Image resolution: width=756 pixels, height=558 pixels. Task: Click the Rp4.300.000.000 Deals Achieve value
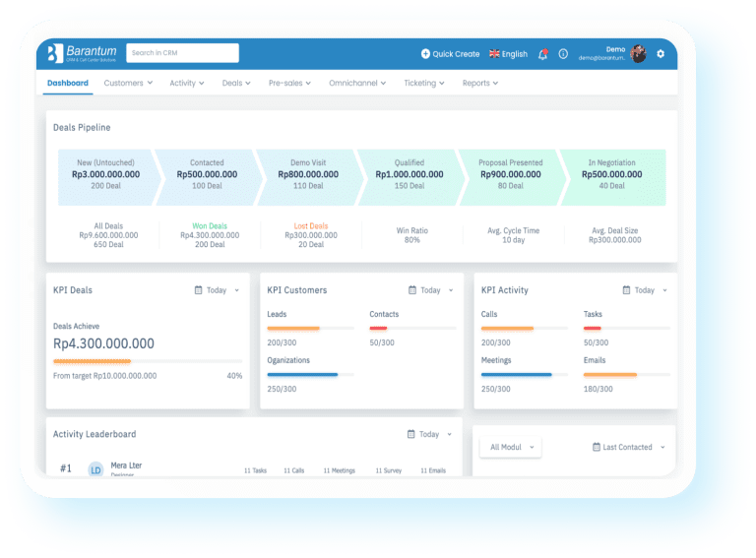[x=103, y=343]
